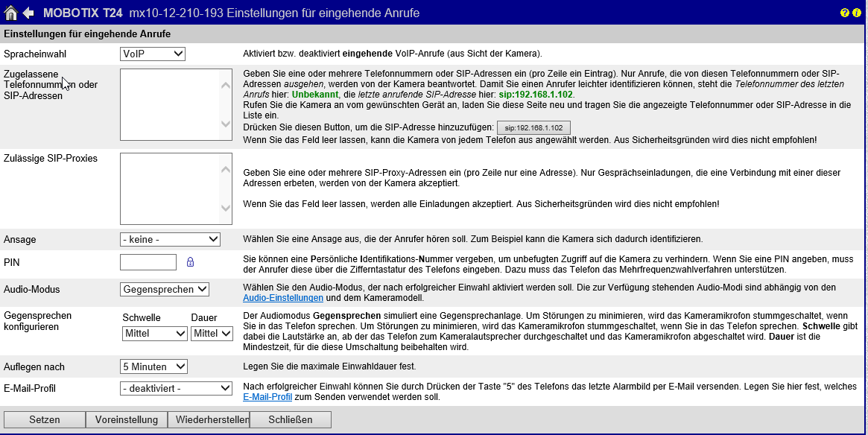Click the Schließen button
The image size is (868, 435).
[291, 419]
